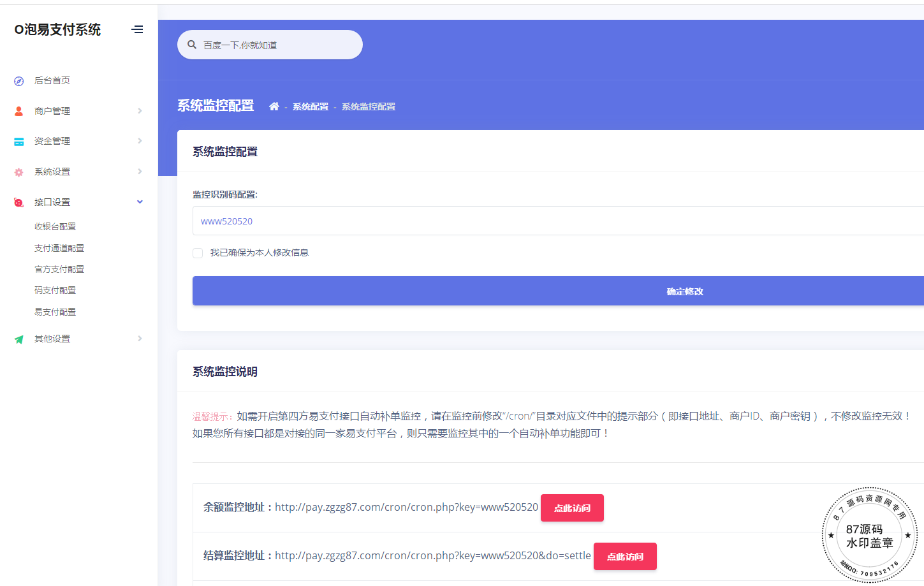Click the search magnifier icon
Image resolution: width=924 pixels, height=586 pixels.
click(192, 45)
